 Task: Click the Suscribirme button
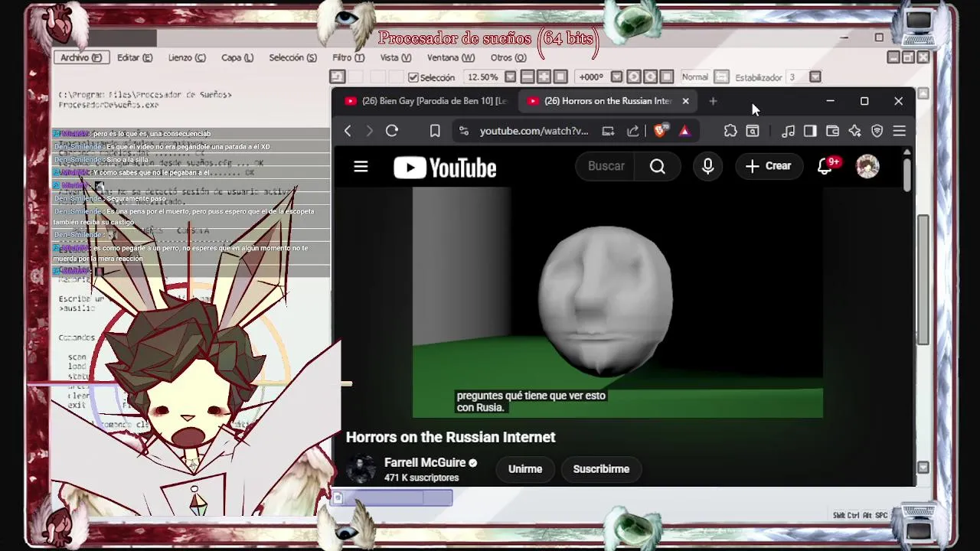click(601, 469)
